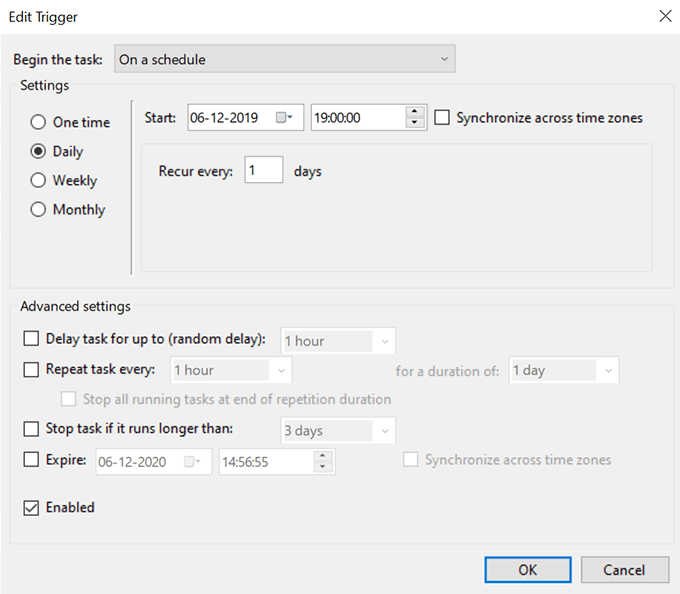Enable the Repeat task every checkbox
This screenshot has width=680, height=594.
click(x=31, y=370)
